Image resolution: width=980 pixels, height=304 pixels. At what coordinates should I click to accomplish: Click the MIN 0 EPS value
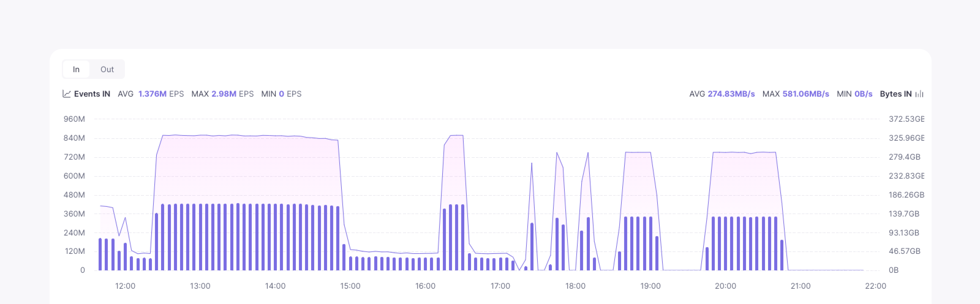[281, 94]
